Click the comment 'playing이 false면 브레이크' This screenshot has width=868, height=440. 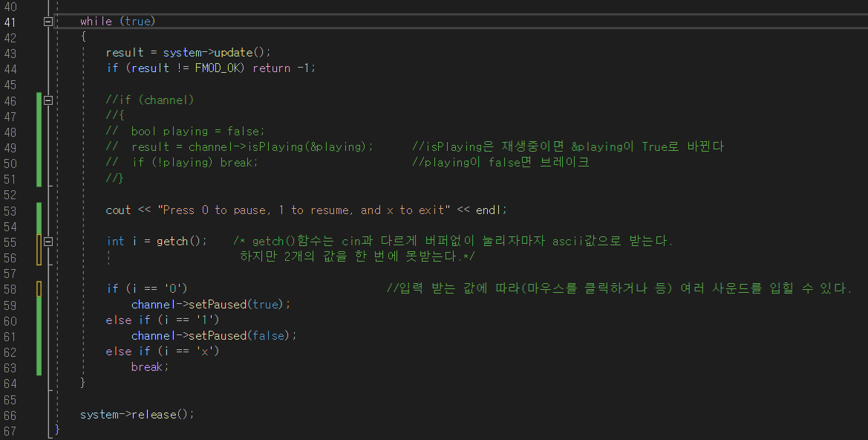(x=500, y=162)
